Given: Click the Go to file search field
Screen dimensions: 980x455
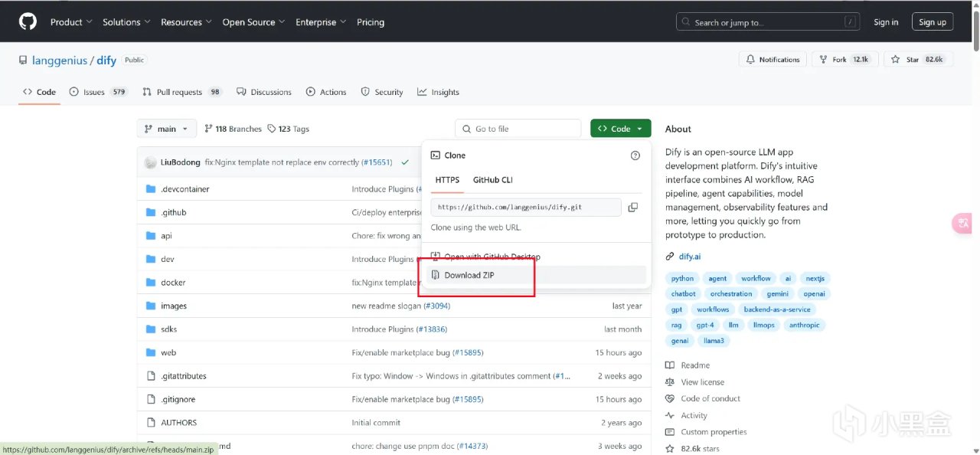Looking at the screenshot, I should (518, 129).
